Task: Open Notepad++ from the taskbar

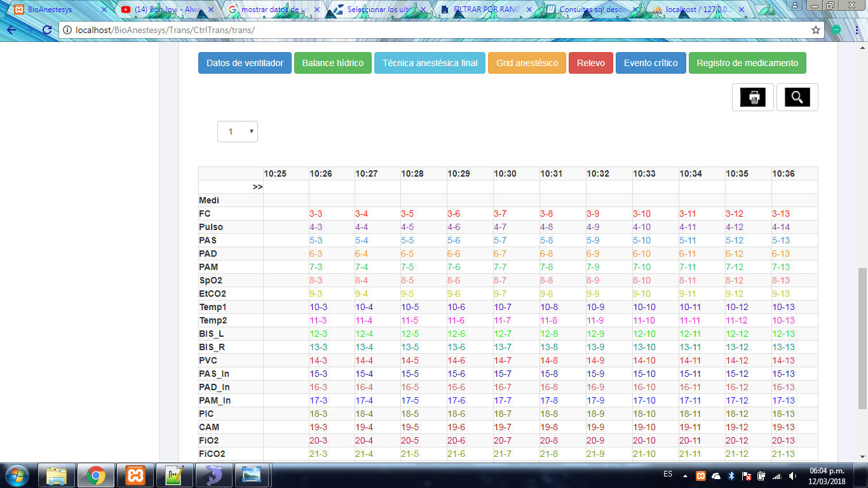Action: coord(175,475)
